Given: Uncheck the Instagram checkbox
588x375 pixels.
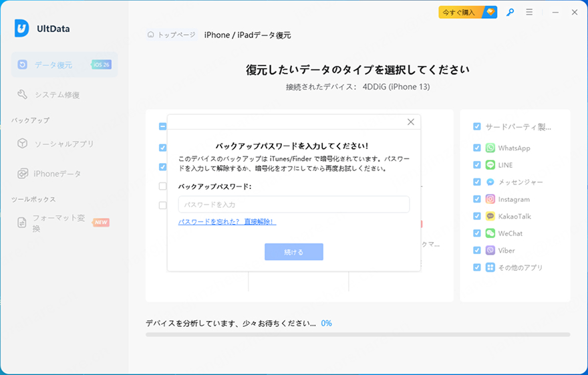Looking at the screenshot, I should pyautogui.click(x=476, y=199).
